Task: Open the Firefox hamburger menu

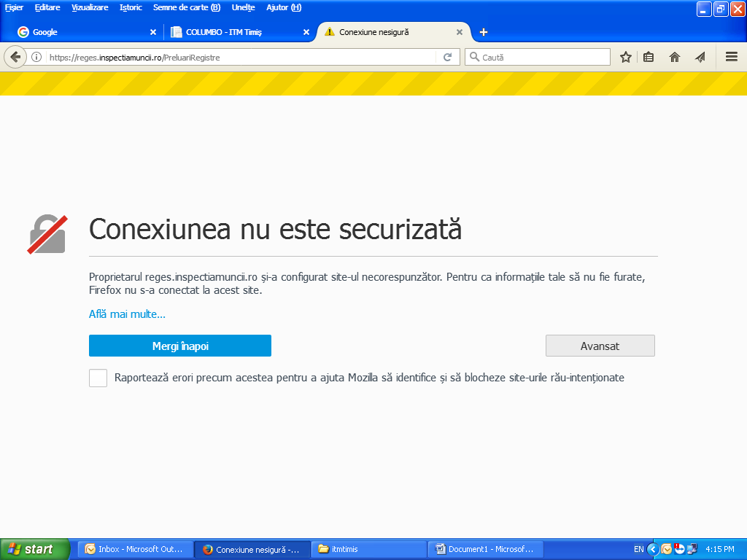Action: [x=732, y=57]
